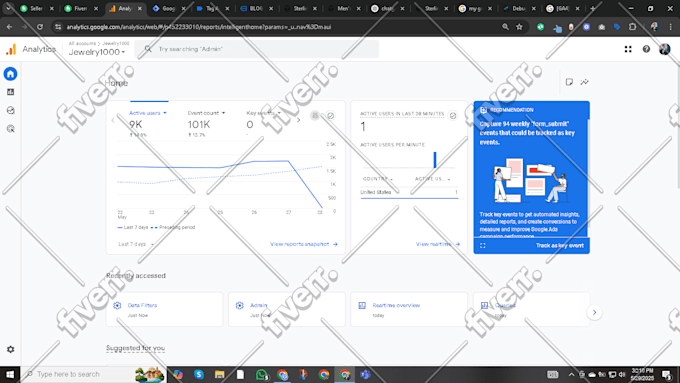The image size is (680, 383).
Task: Click the data quality check icon on Active users card
Action: (330, 116)
